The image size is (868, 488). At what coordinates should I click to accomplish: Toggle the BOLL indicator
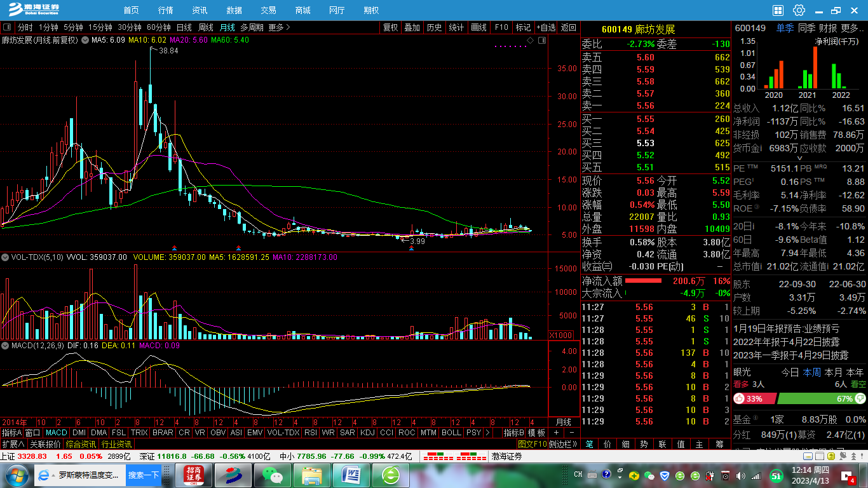tap(451, 433)
